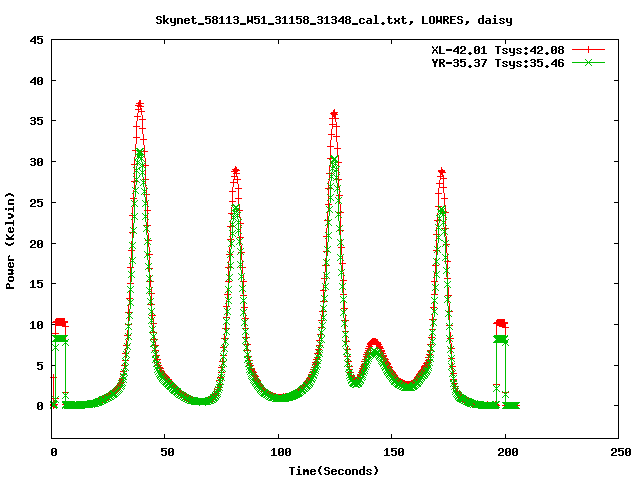Click the red calibration pulse at plot start
This screenshot has width=640, height=480.
(x=60, y=322)
